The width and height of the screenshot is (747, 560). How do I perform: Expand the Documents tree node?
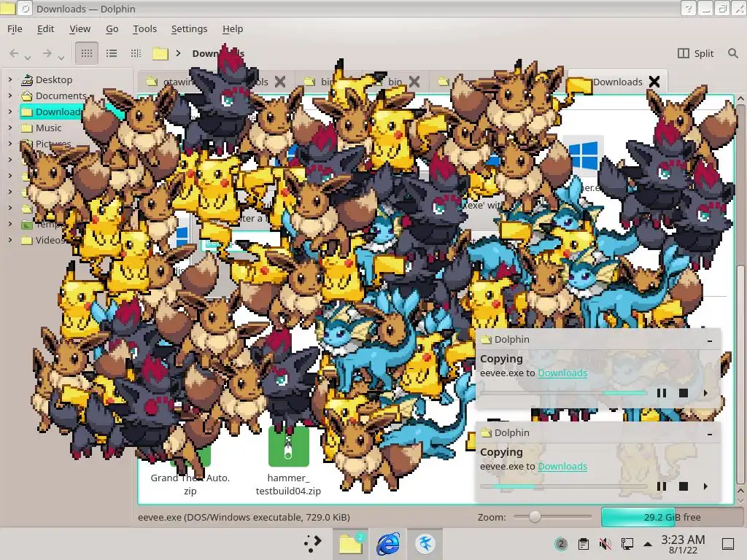pyautogui.click(x=10, y=96)
